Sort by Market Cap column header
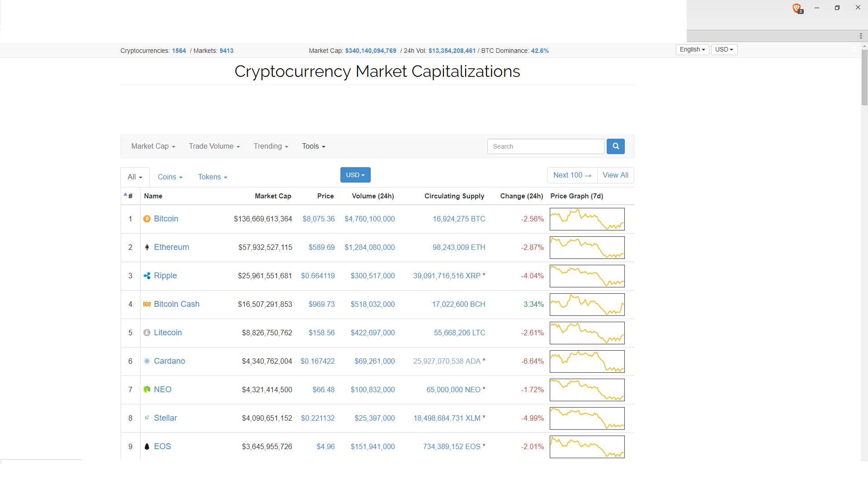Image resolution: width=868 pixels, height=488 pixels. pyautogui.click(x=273, y=196)
